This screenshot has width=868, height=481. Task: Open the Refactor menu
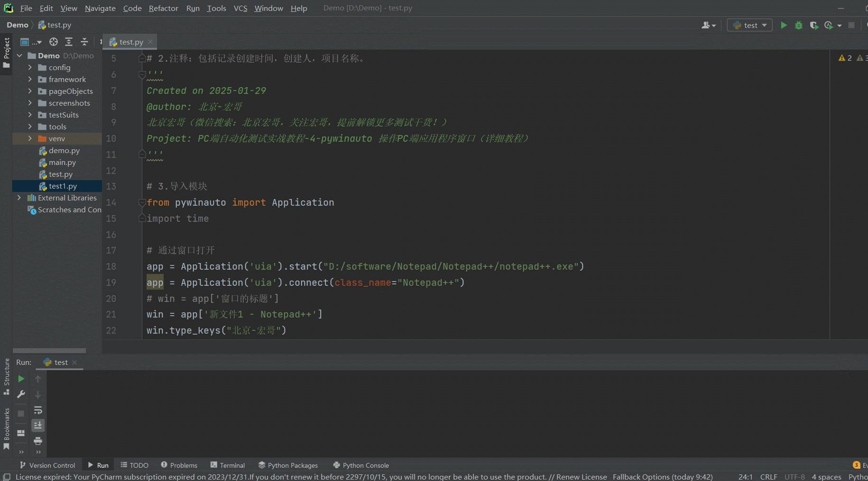coord(163,8)
